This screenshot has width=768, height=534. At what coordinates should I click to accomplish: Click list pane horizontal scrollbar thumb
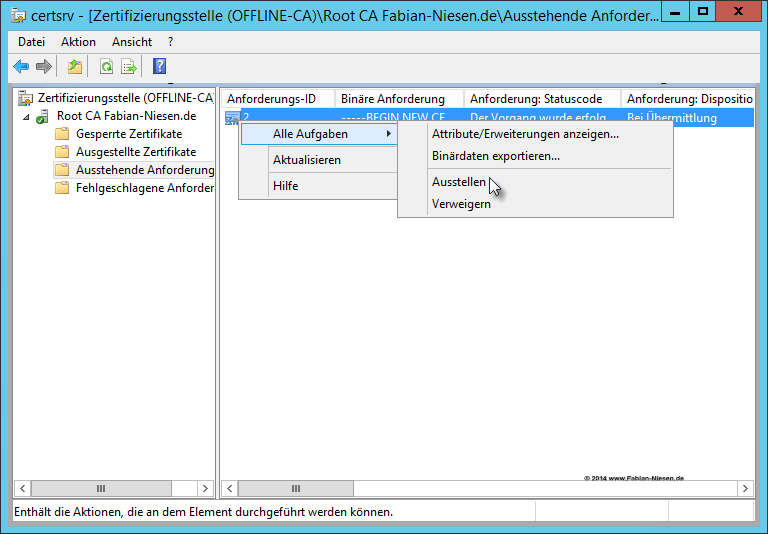(296, 488)
